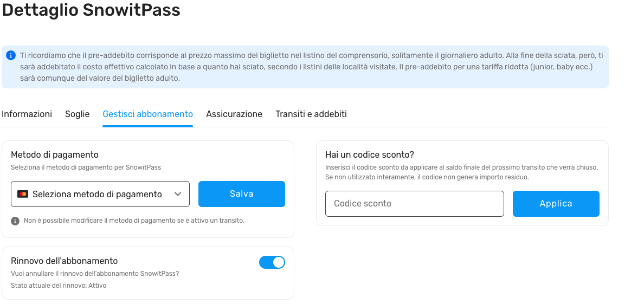Open the "Seleziona metodo di pagamento" combo box

[x=98, y=194]
